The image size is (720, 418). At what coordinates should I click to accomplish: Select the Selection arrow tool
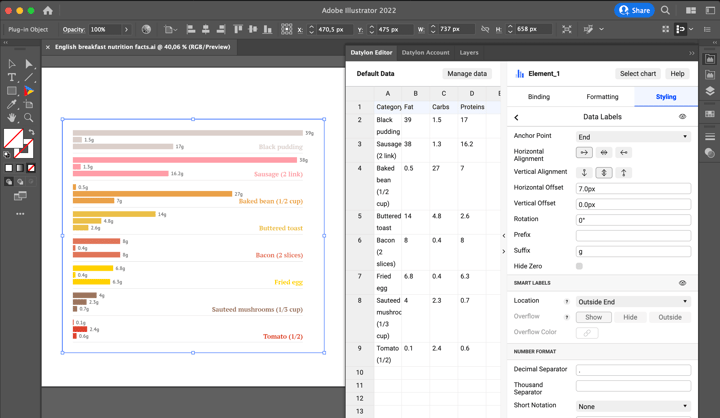point(11,64)
